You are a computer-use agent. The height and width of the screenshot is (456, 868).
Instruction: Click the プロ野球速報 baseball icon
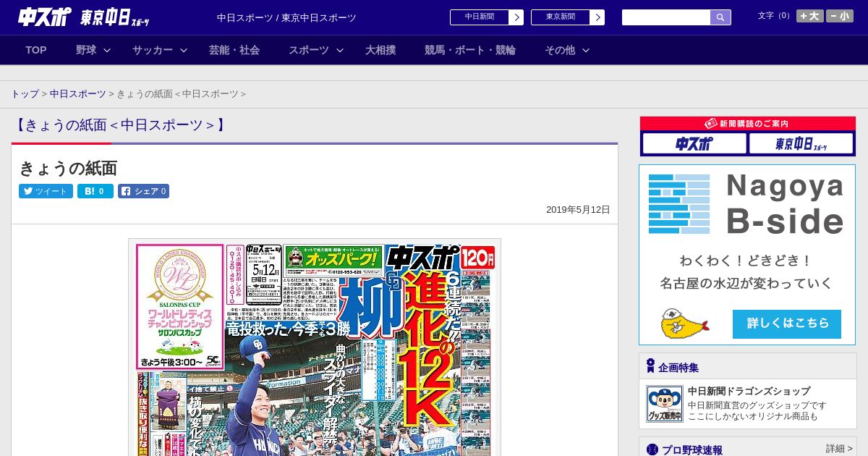pyautogui.click(x=652, y=449)
